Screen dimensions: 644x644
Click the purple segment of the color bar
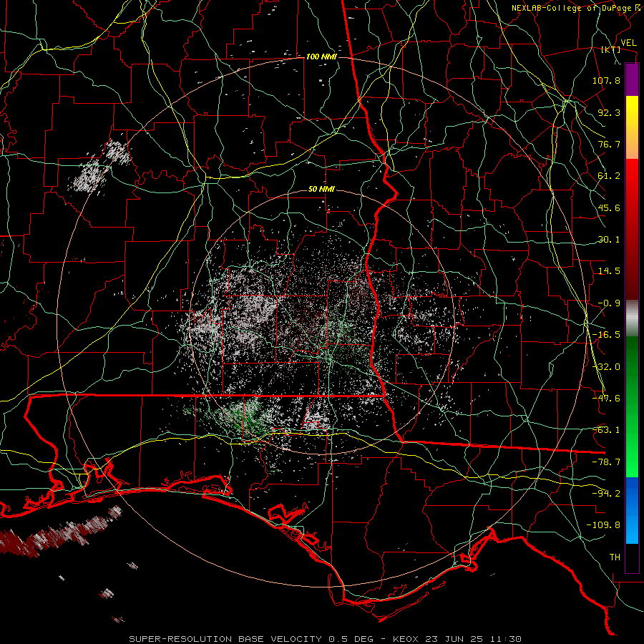tap(632, 80)
